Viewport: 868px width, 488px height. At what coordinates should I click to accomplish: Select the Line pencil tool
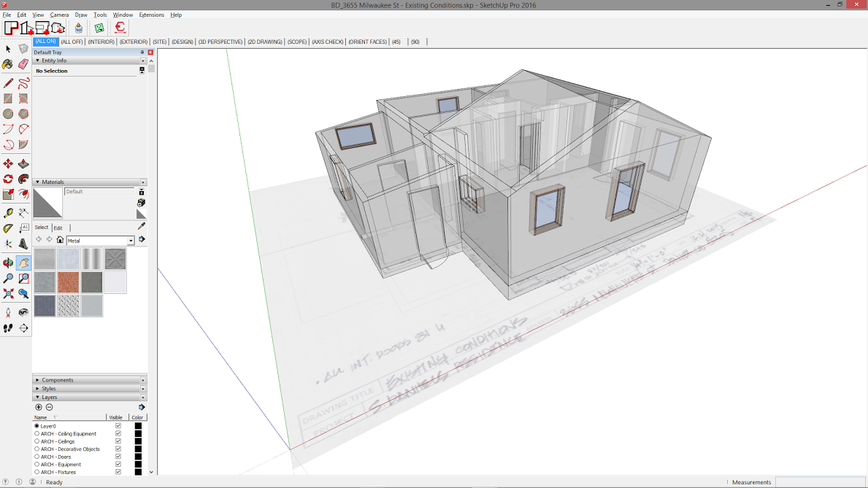click(8, 84)
